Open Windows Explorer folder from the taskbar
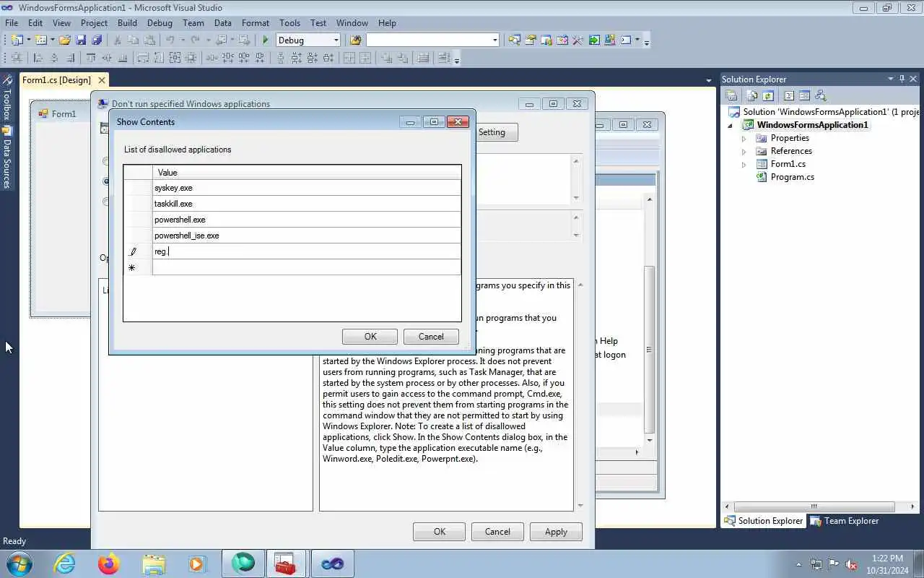The width and height of the screenshot is (924, 578). pyautogui.click(x=154, y=564)
